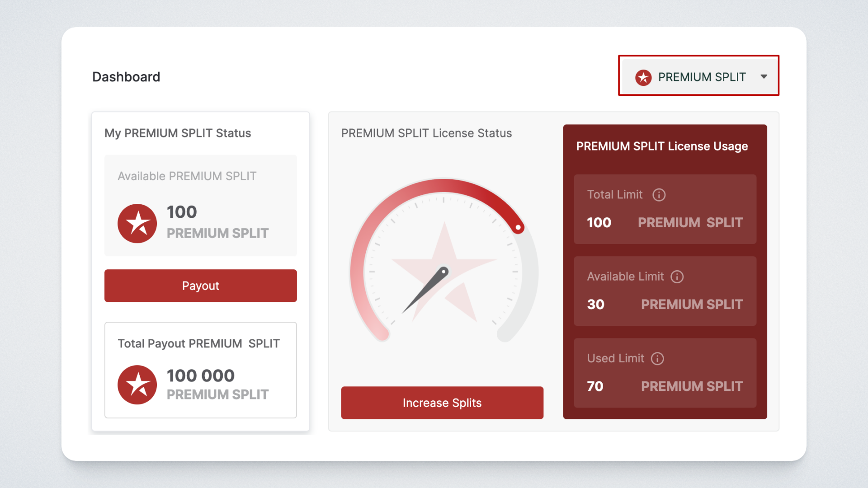This screenshot has width=868, height=488.
Task: Select the Used Limit card
Action: coord(665,373)
